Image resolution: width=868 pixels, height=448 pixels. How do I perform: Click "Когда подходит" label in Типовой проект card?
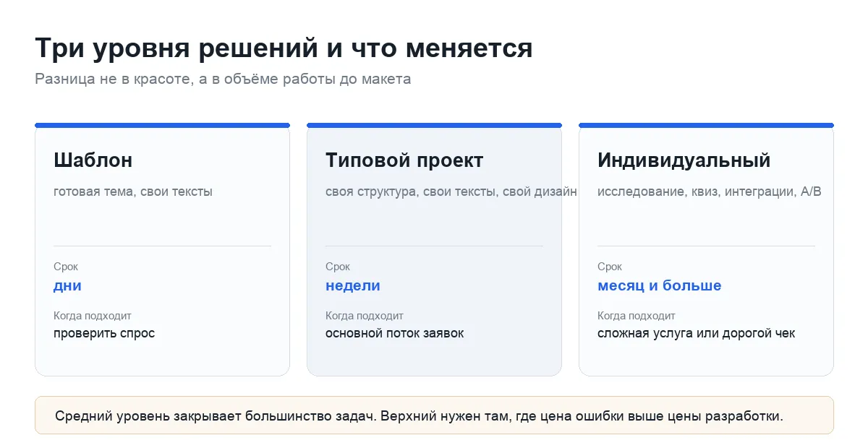click(365, 316)
